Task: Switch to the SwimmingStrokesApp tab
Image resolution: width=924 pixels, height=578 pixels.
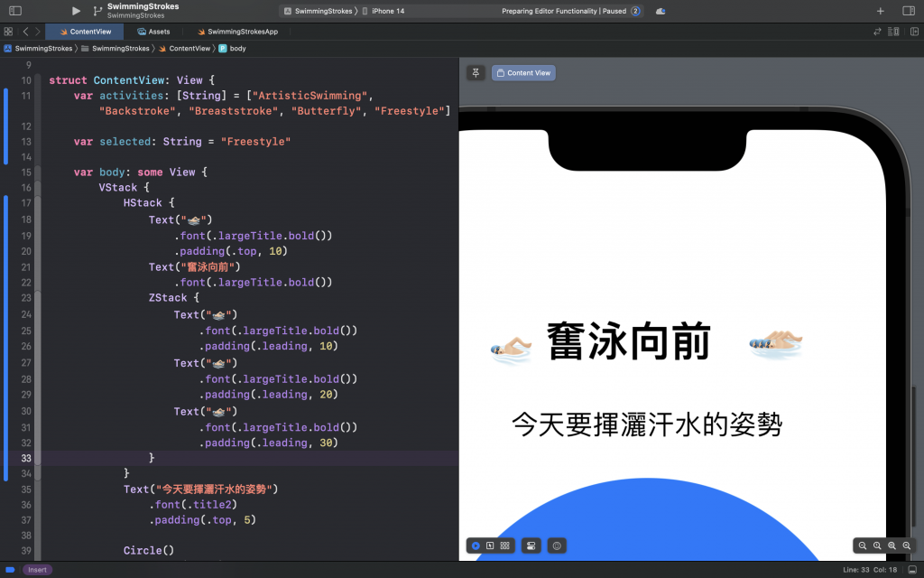Action: 237,32
